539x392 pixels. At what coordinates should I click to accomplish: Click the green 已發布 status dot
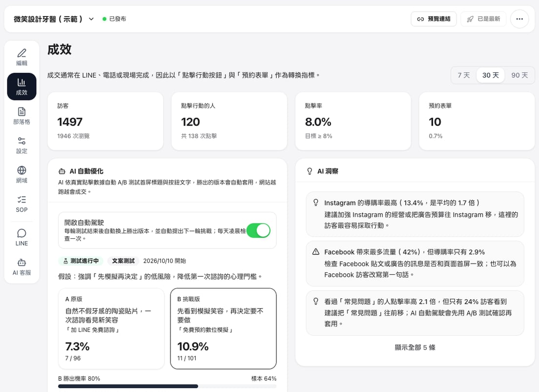coord(104,19)
